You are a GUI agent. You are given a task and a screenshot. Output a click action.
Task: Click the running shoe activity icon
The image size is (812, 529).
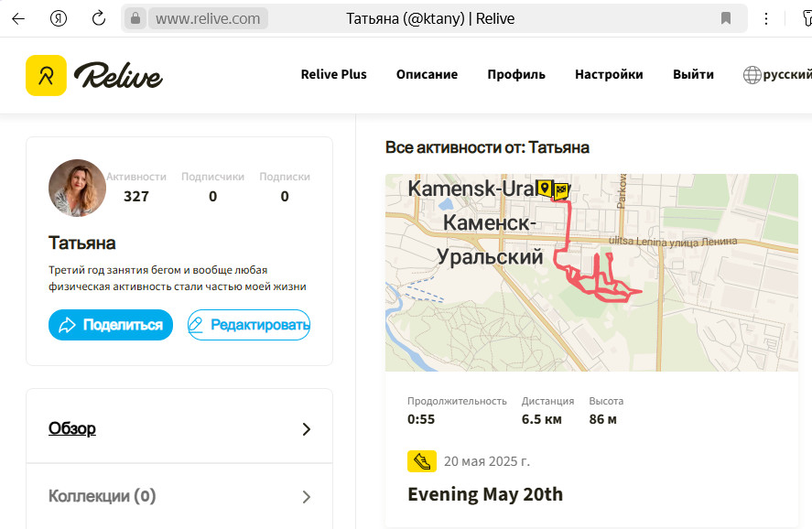[x=421, y=461]
